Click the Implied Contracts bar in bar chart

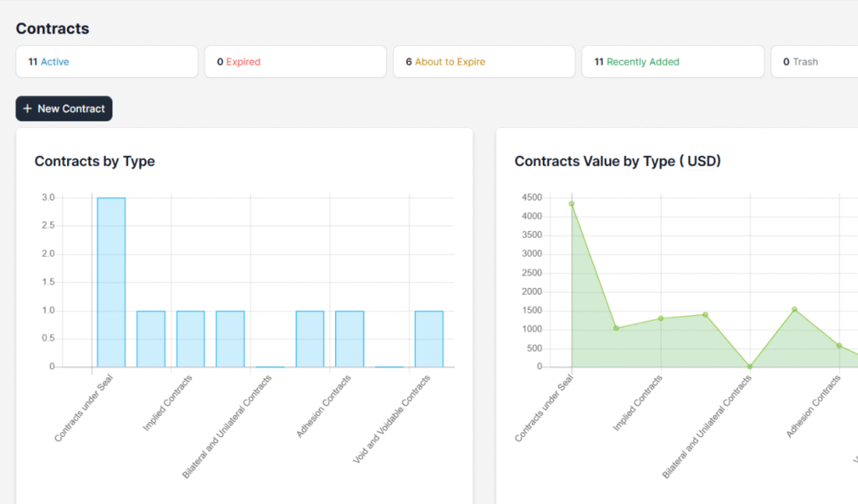tap(190, 338)
